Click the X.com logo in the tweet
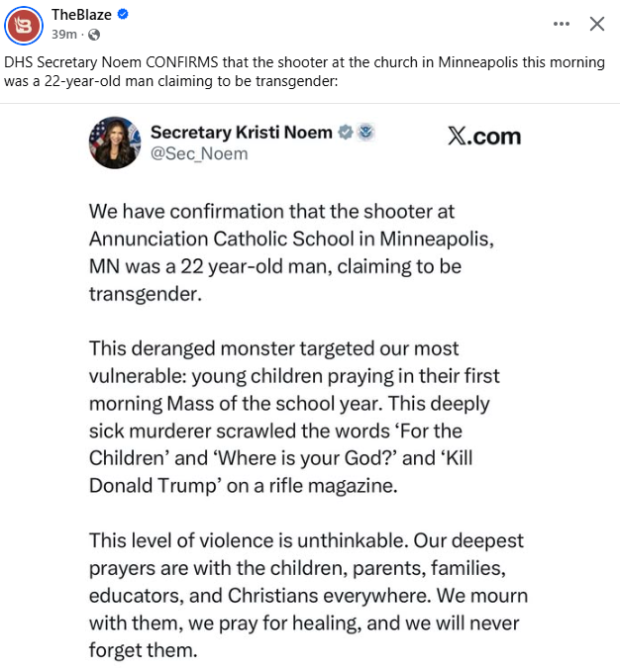620x672 pixels. pyautogui.click(x=483, y=138)
